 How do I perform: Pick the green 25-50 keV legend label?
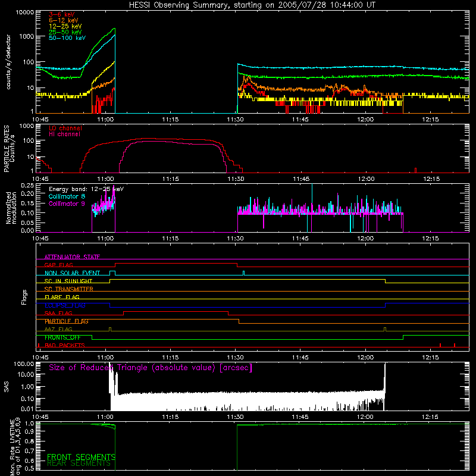click(x=65, y=32)
